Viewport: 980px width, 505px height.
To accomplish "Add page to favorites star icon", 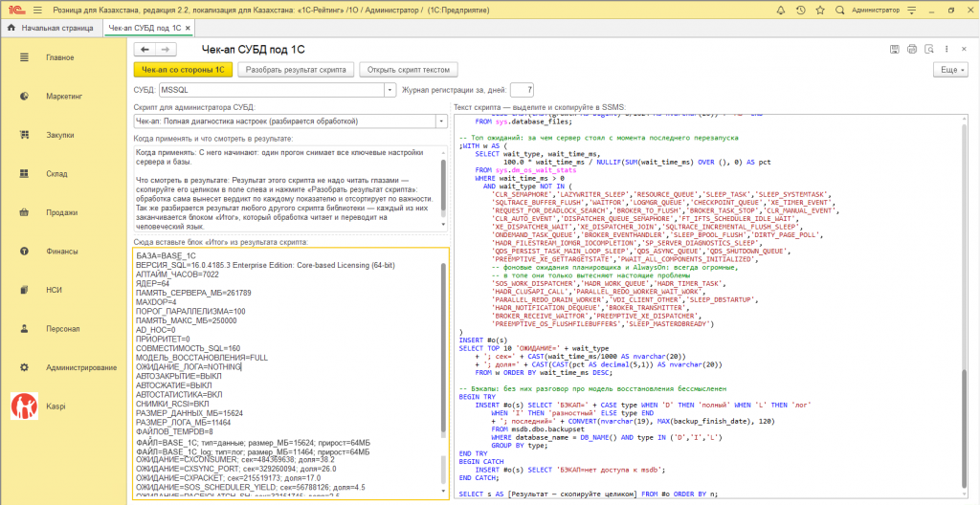I will point(820,10).
